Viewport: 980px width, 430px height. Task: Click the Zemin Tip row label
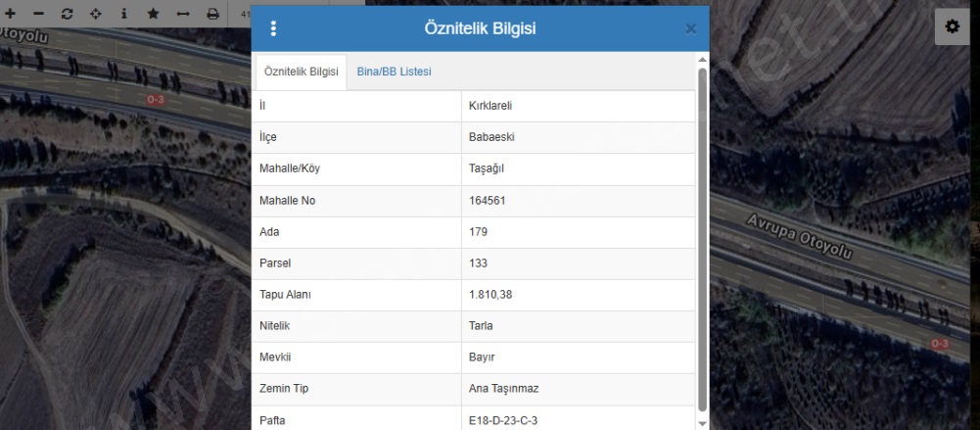tap(284, 389)
